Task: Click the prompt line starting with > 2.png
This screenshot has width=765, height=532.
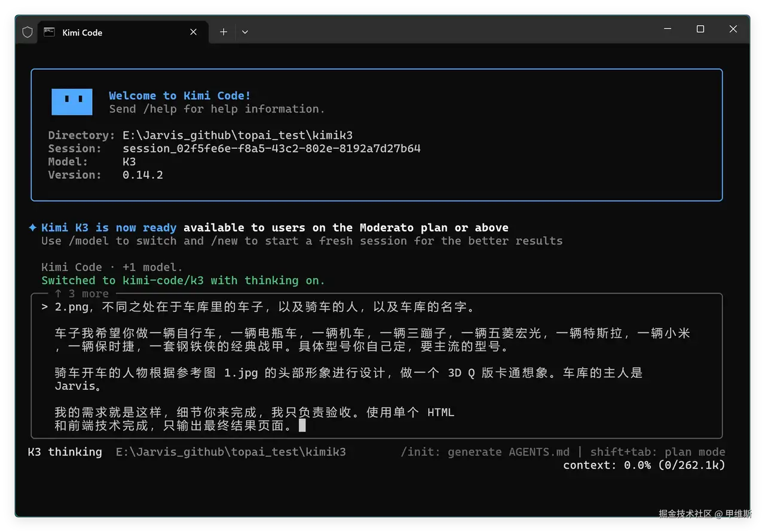Action: click(x=259, y=308)
